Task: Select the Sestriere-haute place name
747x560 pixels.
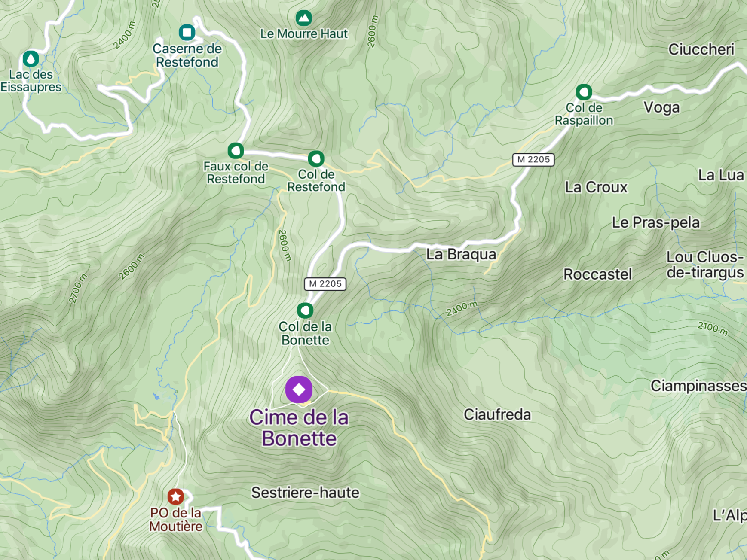Action: 305,493
